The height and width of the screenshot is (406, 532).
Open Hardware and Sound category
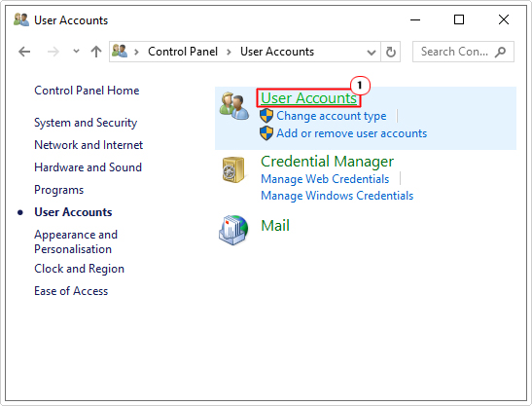88,167
